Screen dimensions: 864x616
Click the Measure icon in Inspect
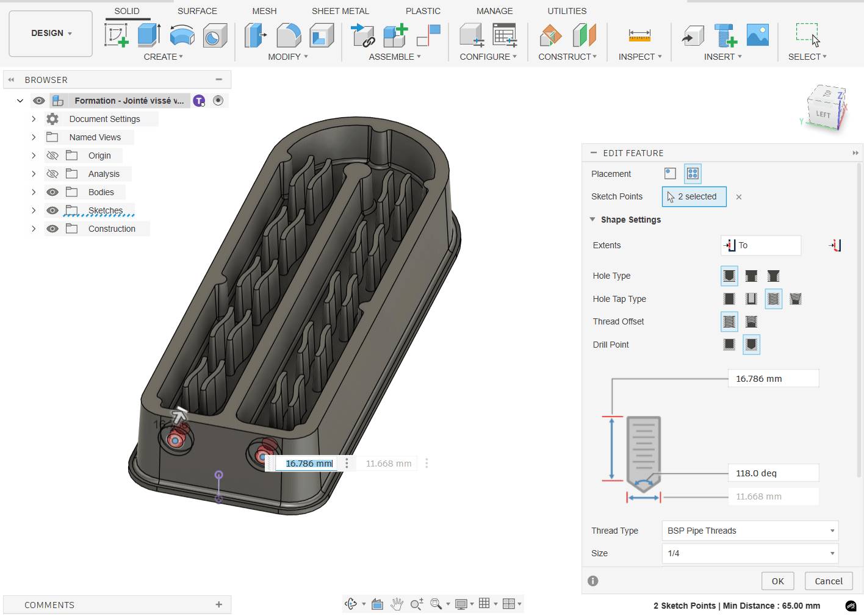(x=639, y=35)
